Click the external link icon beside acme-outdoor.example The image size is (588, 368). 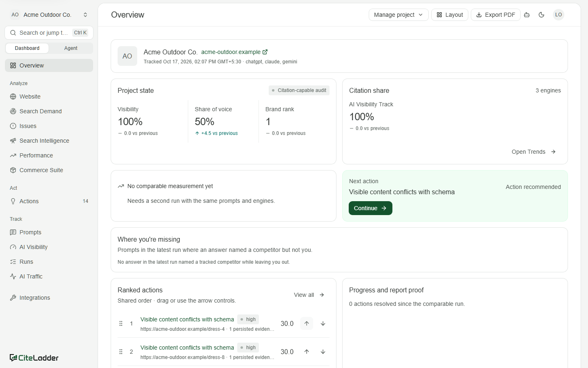[265, 52]
